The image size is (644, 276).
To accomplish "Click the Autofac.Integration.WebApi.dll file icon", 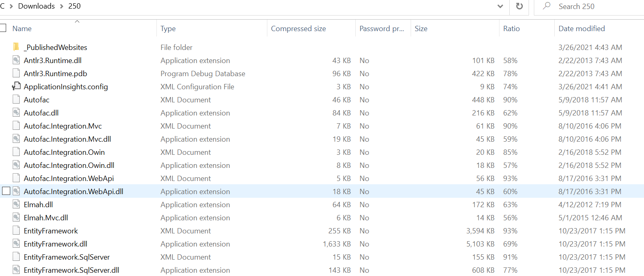I will pos(16,191).
